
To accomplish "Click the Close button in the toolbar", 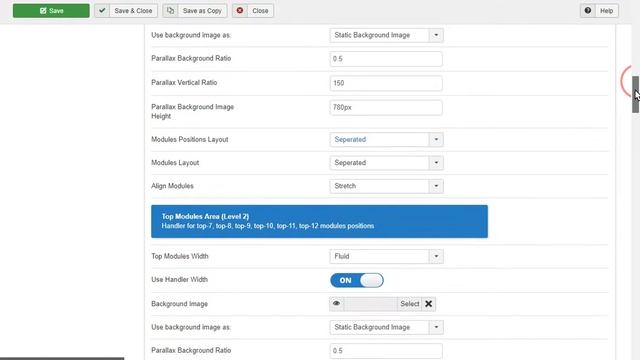I will (x=253, y=11).
